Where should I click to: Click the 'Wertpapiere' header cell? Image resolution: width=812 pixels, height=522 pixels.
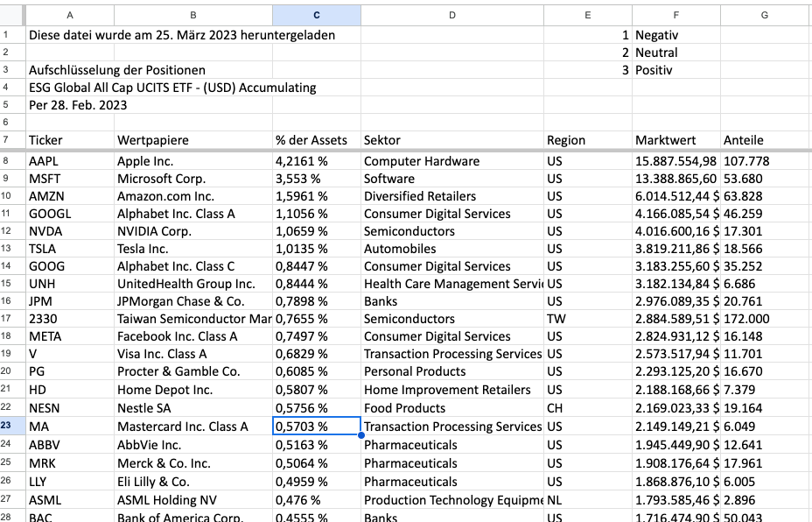pos(193,140)
